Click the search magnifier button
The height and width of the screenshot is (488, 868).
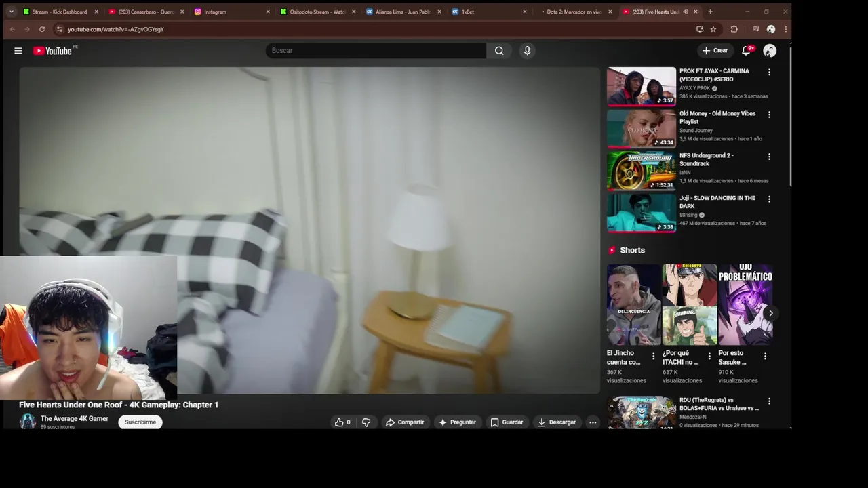(499, 51)
